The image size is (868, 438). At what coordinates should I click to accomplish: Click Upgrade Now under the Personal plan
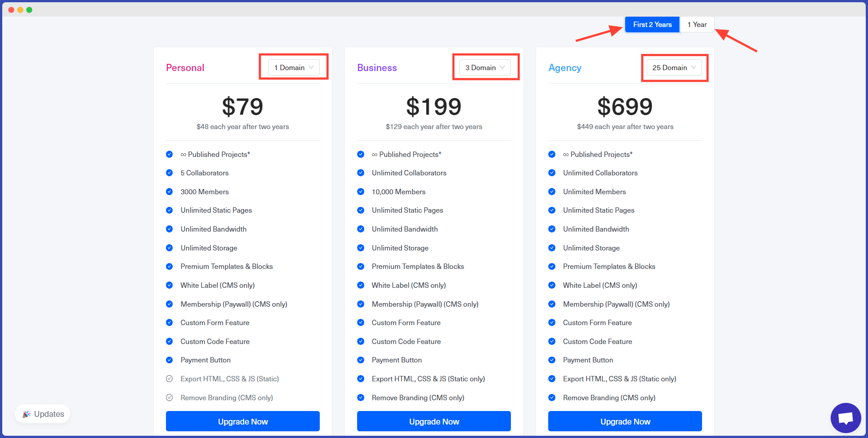[x=242, y=421]
